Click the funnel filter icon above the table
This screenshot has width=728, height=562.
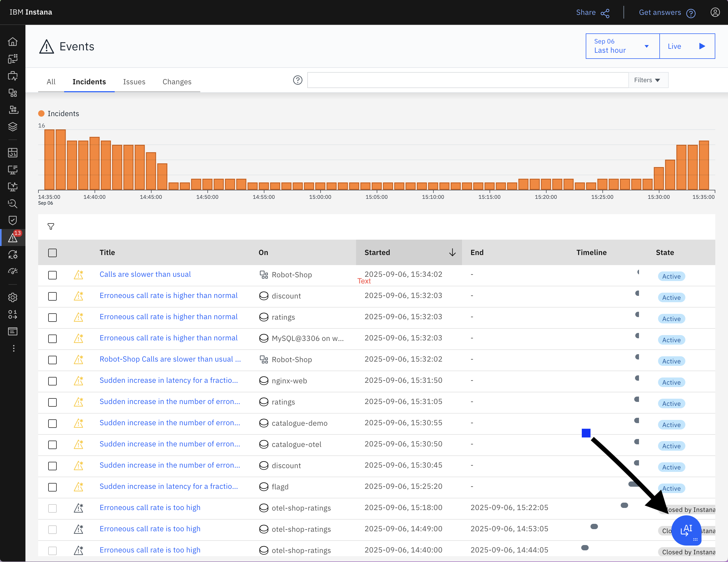51,226
